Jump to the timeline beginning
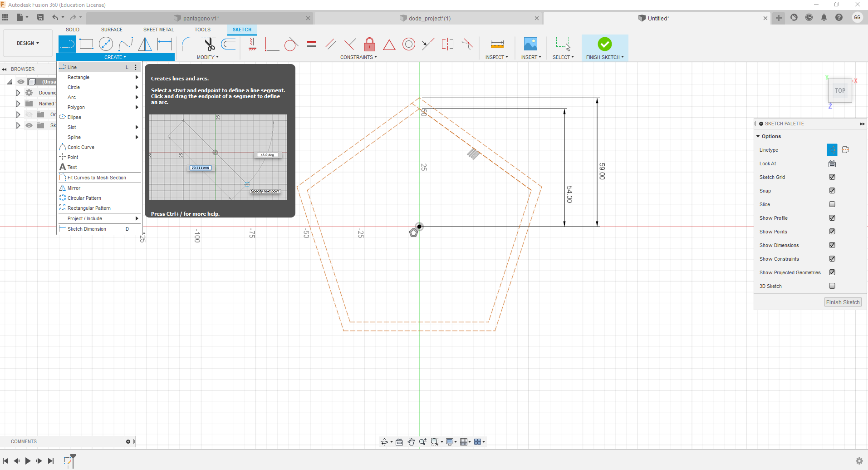Image resolution: width=868 pixels, height=470 pixels. point(5,461)
